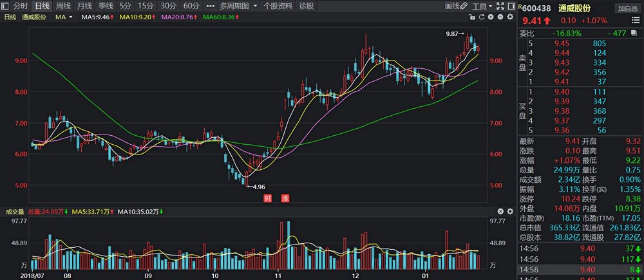Click the 总量:24.99万 volume total label

point(48,212)
